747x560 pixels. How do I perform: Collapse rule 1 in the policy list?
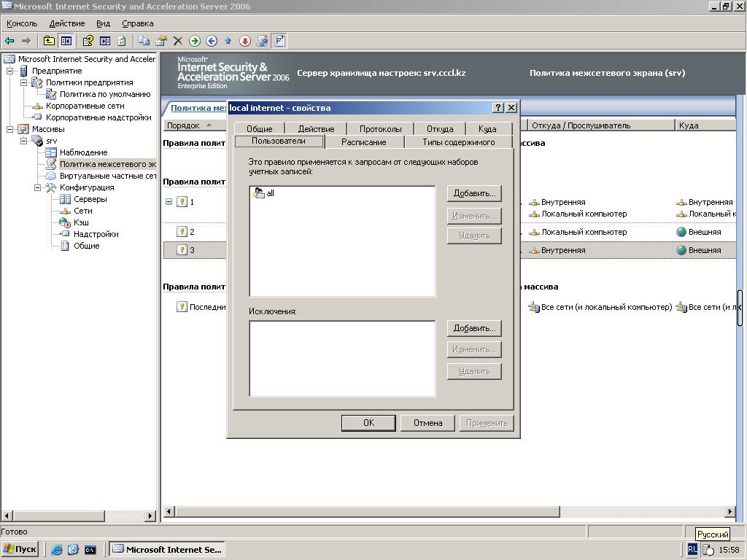click(169, 202)
